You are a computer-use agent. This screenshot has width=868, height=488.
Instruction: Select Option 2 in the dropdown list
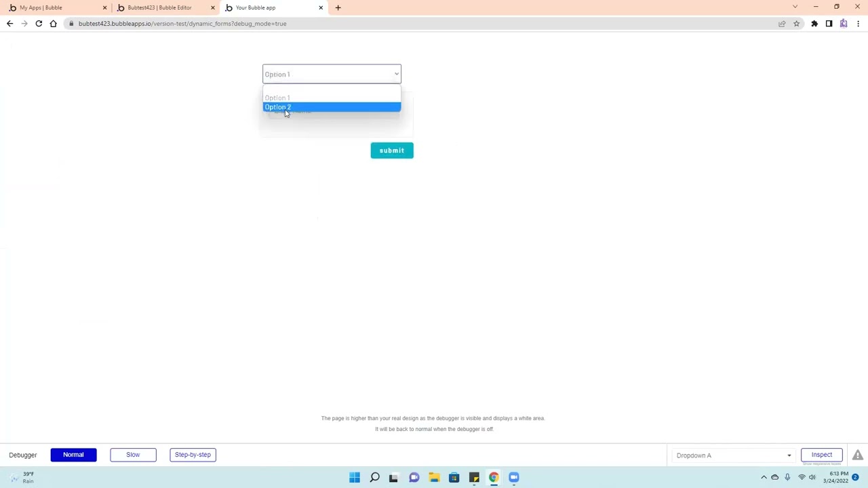[332, 107]
